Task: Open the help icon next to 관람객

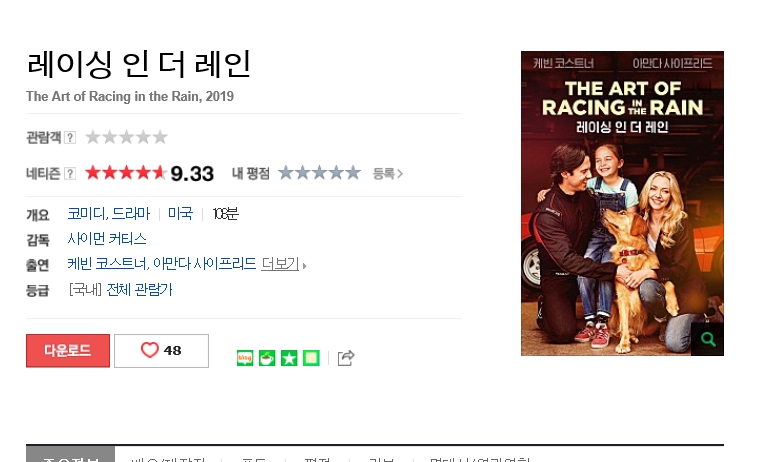Action: (70, 138)
